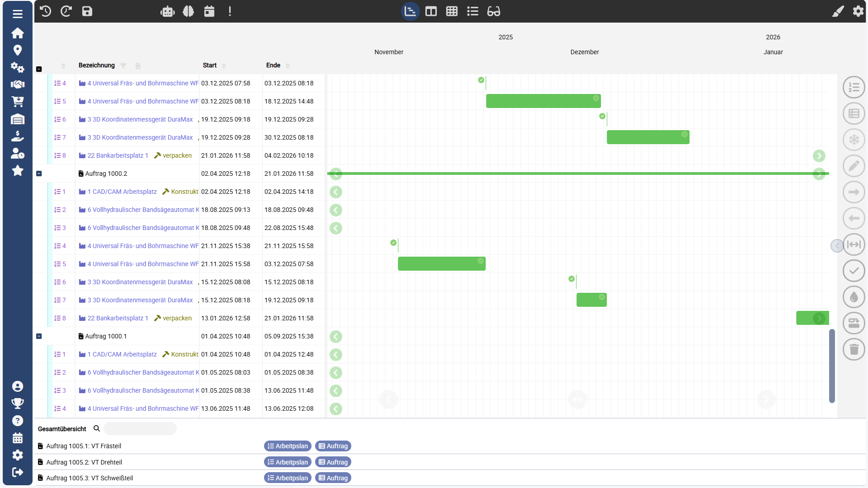Click the paintbrush icon top right

(x=838, y=11)
